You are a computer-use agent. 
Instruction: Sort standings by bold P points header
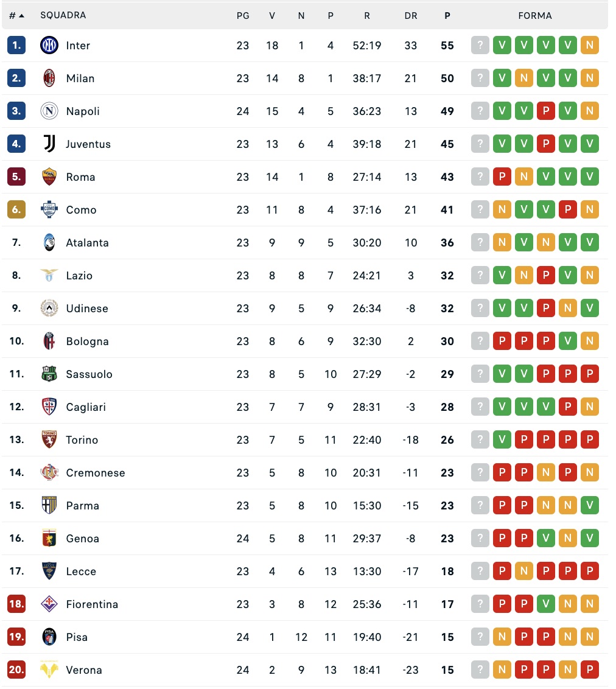447,16
